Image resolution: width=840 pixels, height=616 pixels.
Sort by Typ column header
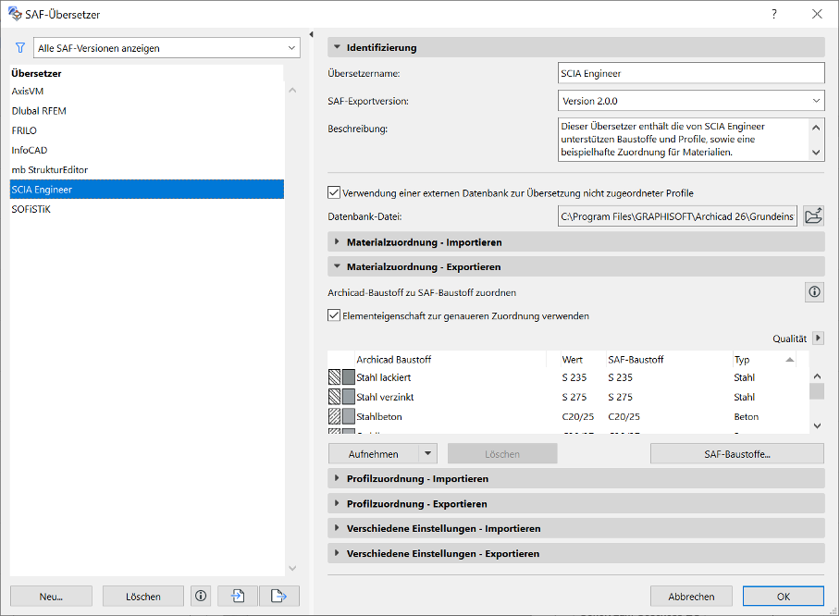(764, 360)
